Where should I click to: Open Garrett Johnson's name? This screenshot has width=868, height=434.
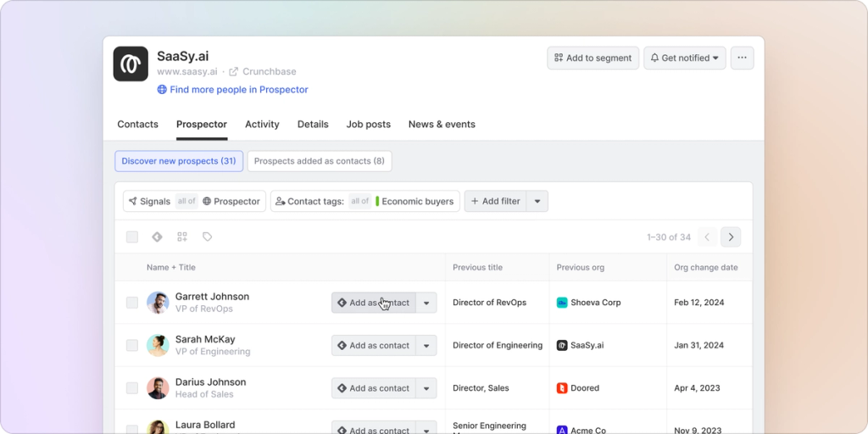click(212, 297)
